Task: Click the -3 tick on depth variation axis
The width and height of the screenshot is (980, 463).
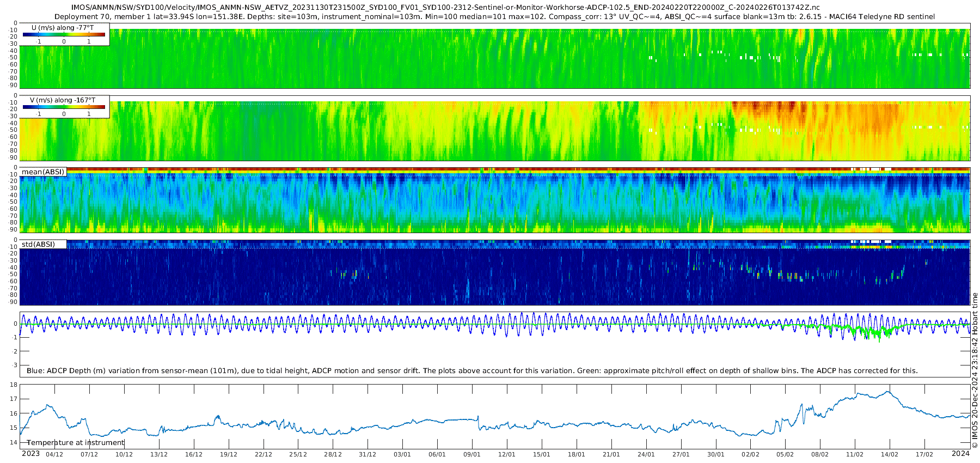Action: (14, 365)
